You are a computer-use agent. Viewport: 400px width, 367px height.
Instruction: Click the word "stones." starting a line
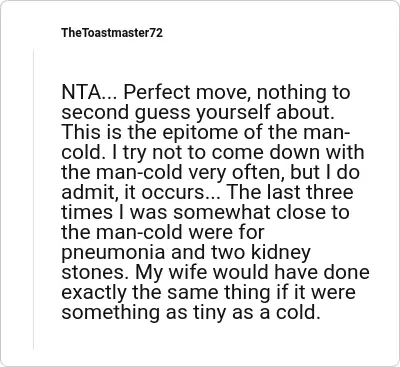coord(96,272)
